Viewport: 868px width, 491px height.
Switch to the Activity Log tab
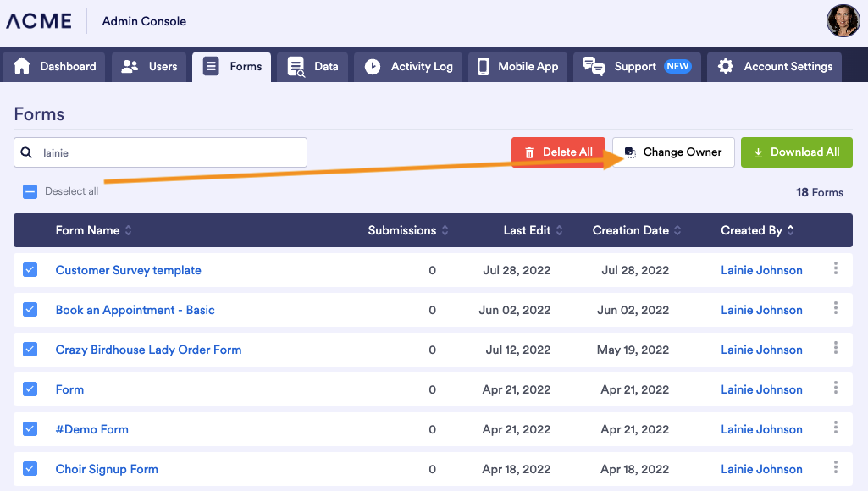[409, 67]
